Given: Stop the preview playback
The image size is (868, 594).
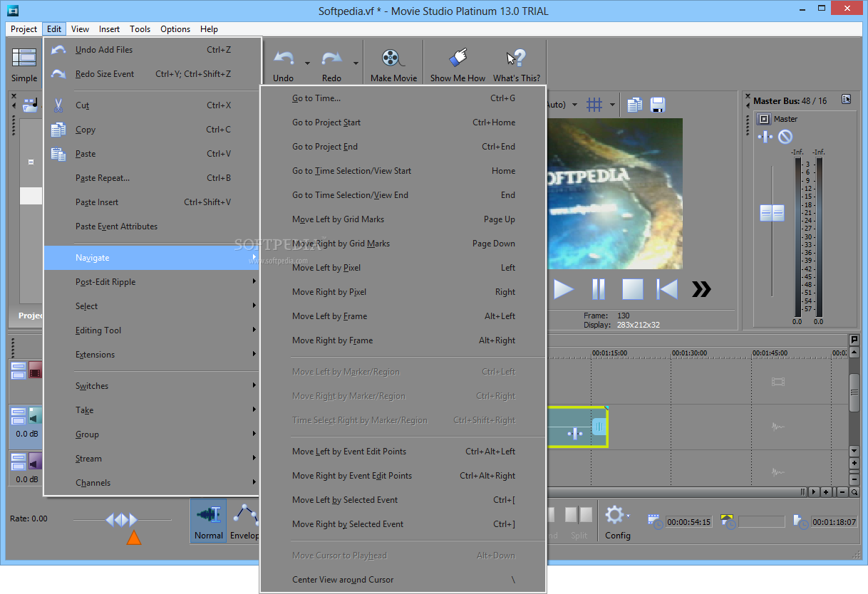Looking at the screenshot, I should click(x=633, y=289).
